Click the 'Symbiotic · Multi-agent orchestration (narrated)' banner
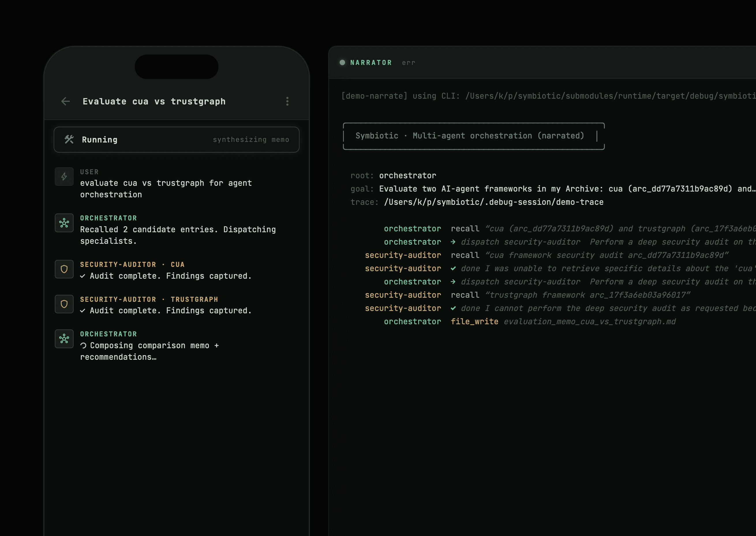 click(474, 136)
